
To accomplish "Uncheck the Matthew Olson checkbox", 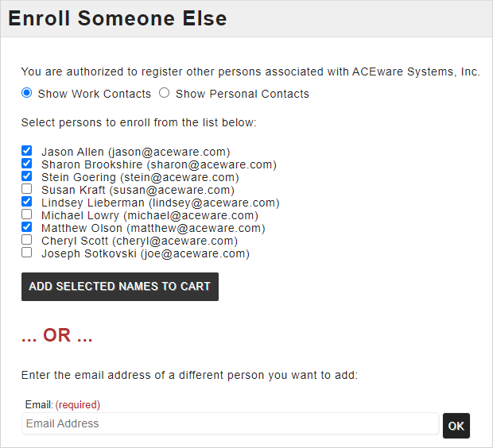I will point(27,227).
